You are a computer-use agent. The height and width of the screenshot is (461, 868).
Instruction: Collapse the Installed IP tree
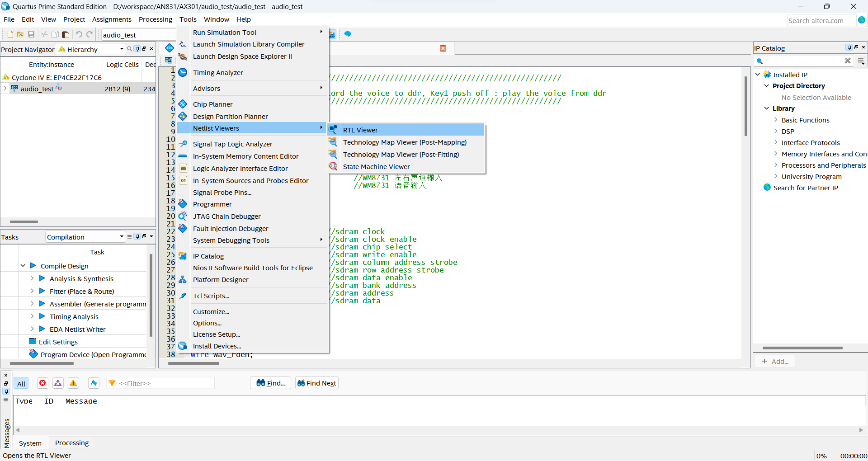[x=758, y=75]
